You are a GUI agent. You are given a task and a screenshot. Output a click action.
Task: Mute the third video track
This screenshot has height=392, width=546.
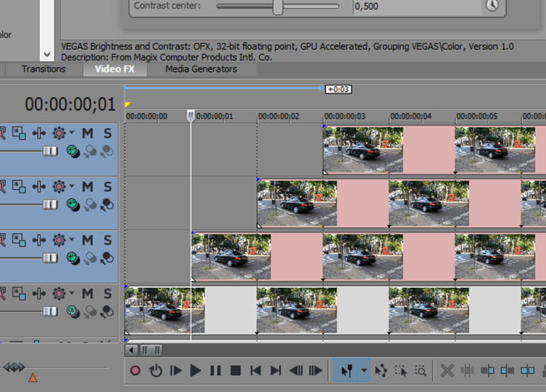(87, 240)
